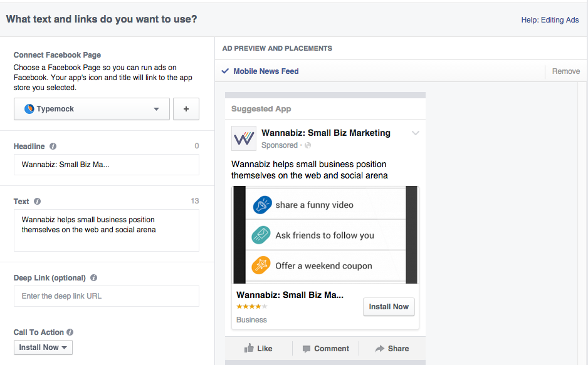The width and height of the screenshot is (588, 365).
Task: Click the envelope icon beside Ask friends
Action: [x=261, y=235]
